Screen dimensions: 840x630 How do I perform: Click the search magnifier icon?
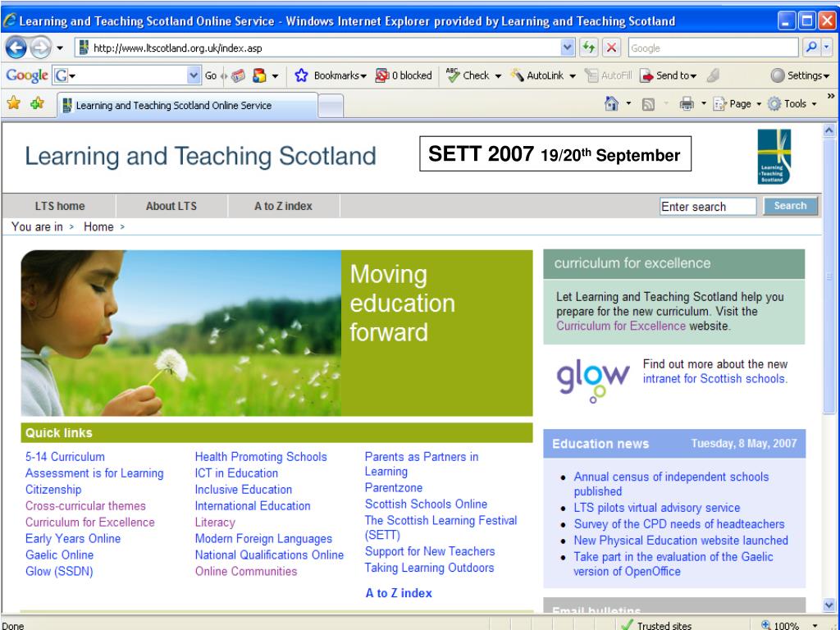click(811, 48)
